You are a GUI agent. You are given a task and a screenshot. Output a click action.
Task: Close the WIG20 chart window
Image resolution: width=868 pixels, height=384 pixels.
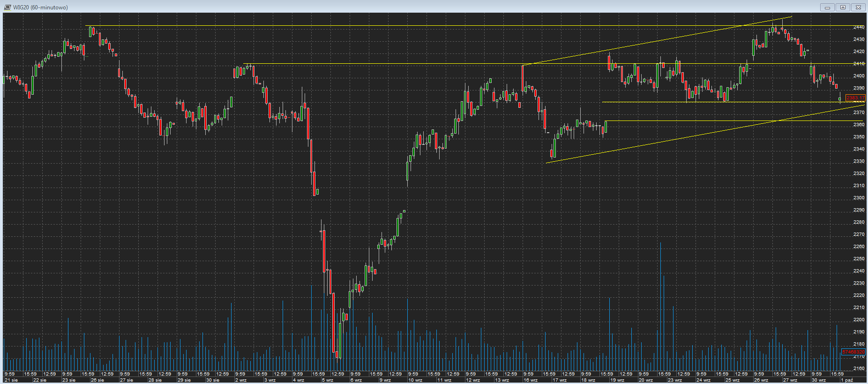coord(858,7)
